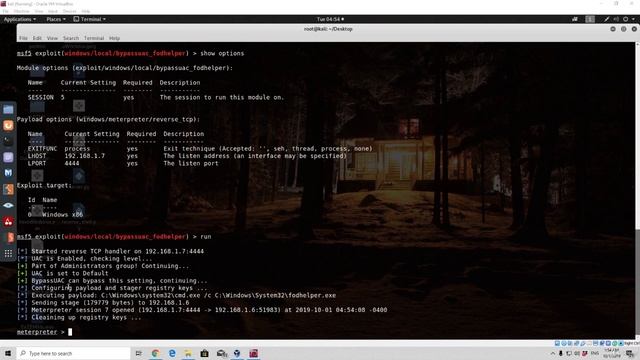The width and height of the screenshot is (640, 360).
Task: Open the lowest orange 'S' dock icon
Action: tap(10, 238)
